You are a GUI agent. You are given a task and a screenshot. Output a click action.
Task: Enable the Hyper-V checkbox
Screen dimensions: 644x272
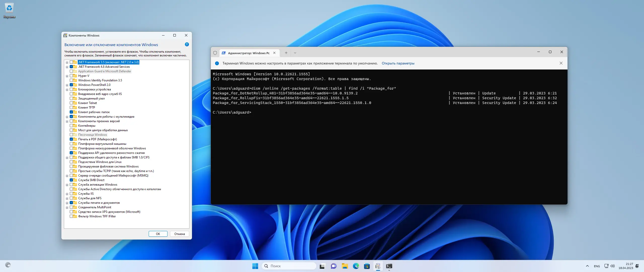pyautogui.click(x=71, y=76)
